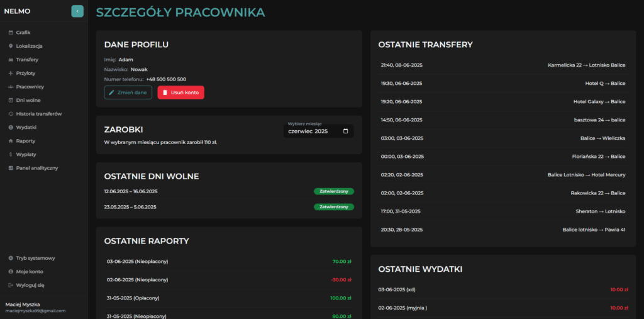Click the -30.00 zł report amount
Viewport: 644px width, 319px height.
341,280
